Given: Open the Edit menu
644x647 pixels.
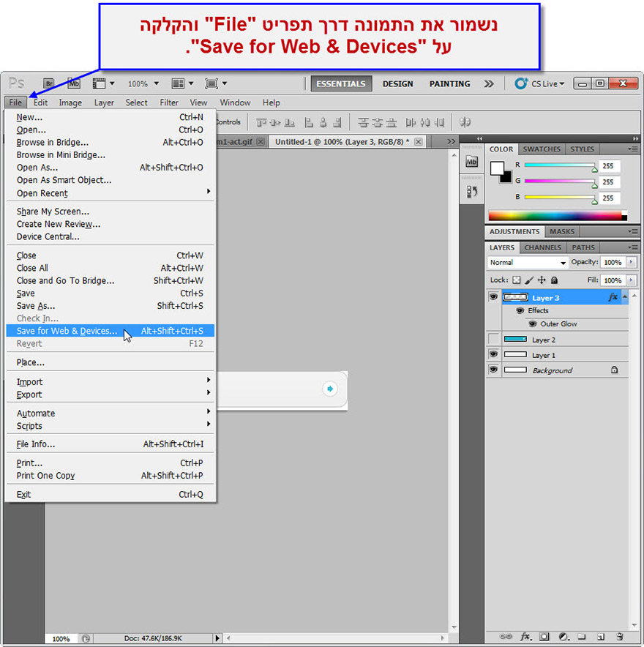Looking at the screenshot, I should pos(40,102).
